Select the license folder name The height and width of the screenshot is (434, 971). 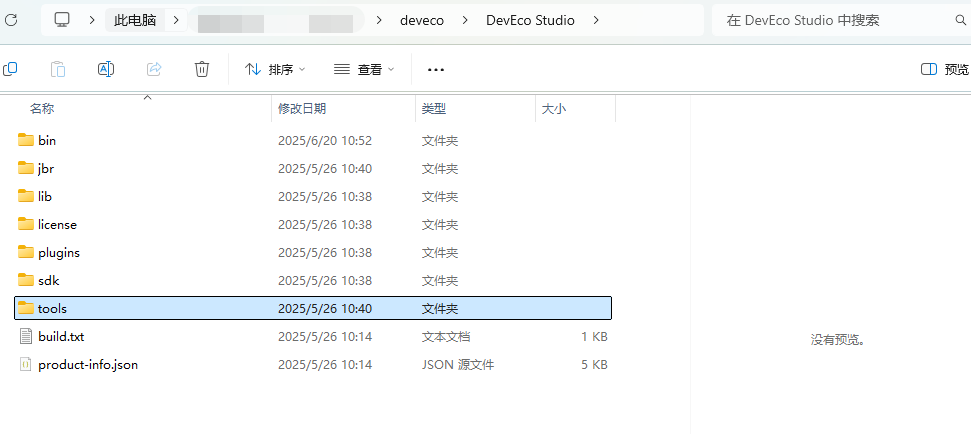58,225
